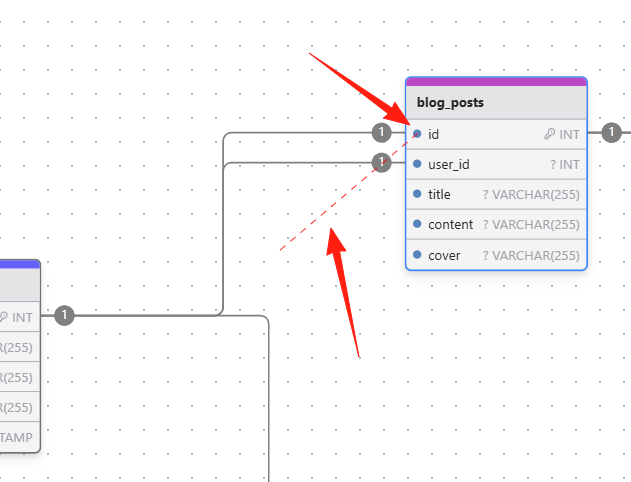Click VARCHAR(255) type of content field
This screenshot has height=482, width=631.
[536, 225]
